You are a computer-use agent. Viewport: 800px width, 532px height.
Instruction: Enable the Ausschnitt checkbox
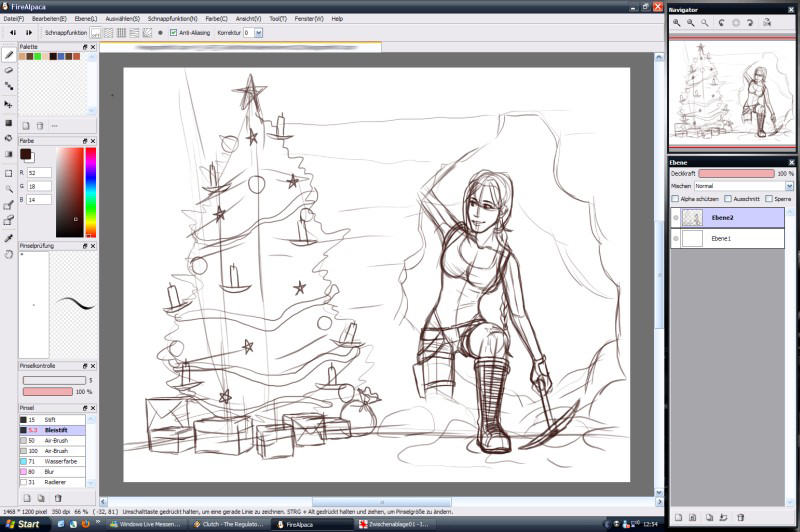click(728, 198)
